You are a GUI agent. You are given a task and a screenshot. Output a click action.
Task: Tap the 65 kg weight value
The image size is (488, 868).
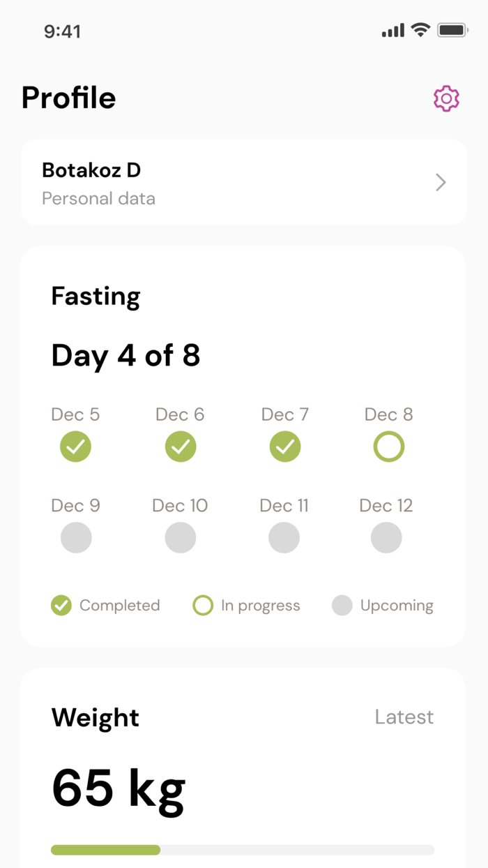click(x=118, y=787)
